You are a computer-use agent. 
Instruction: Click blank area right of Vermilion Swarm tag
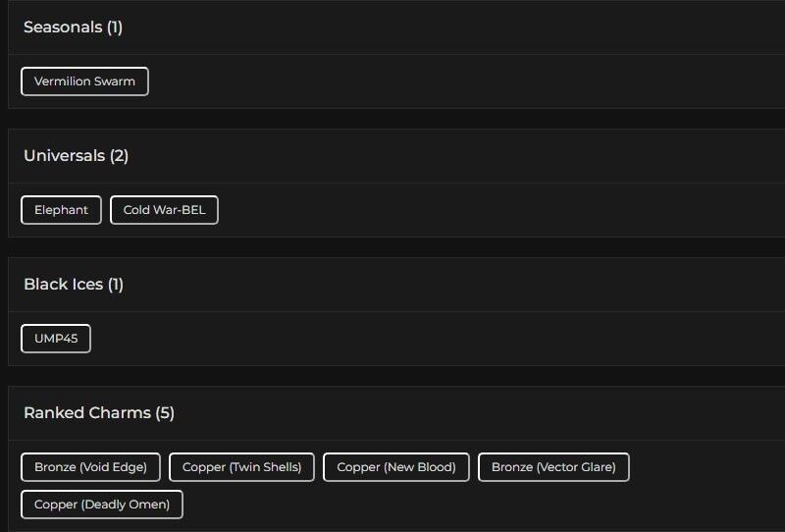(442, 81)
